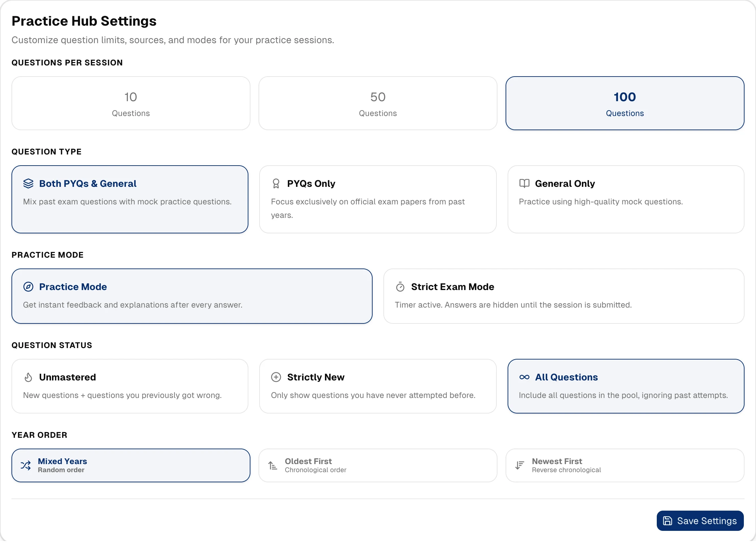Click the QUESTION STATUS section label
Viewport: 756px width, 543px height.
tap(52, 345)
